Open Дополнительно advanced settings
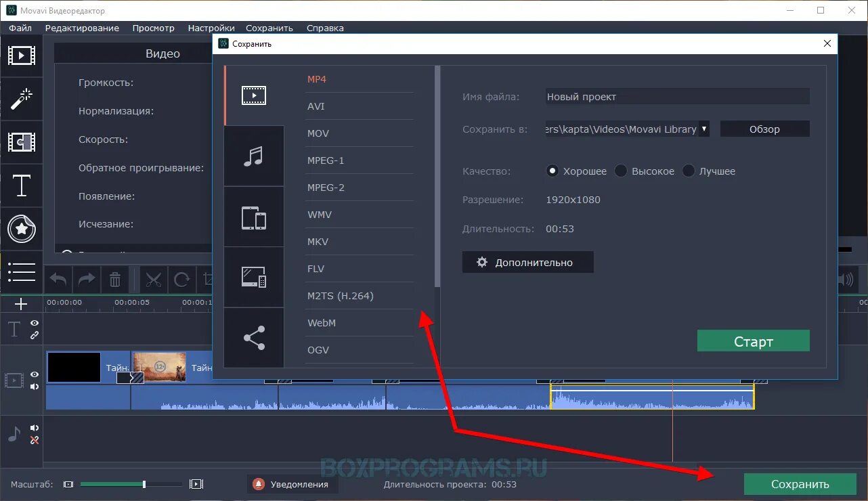This screenshot has width=868, height=501. click(x=527, y=262)
